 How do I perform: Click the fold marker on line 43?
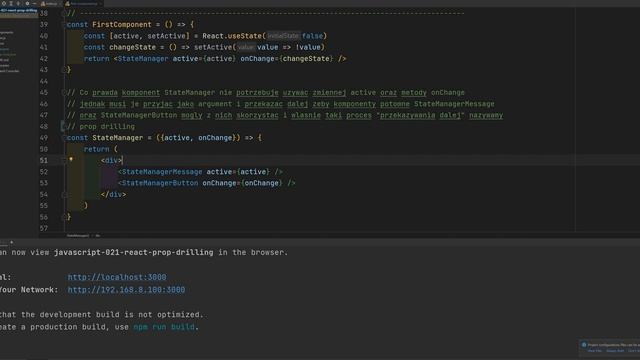coord(63,70)
